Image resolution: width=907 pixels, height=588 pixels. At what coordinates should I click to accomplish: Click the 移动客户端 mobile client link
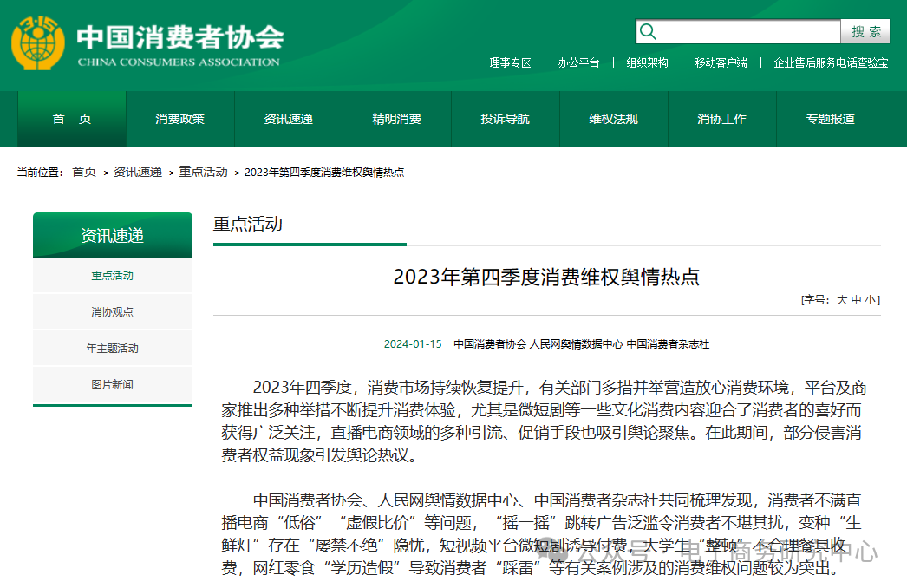721,63
